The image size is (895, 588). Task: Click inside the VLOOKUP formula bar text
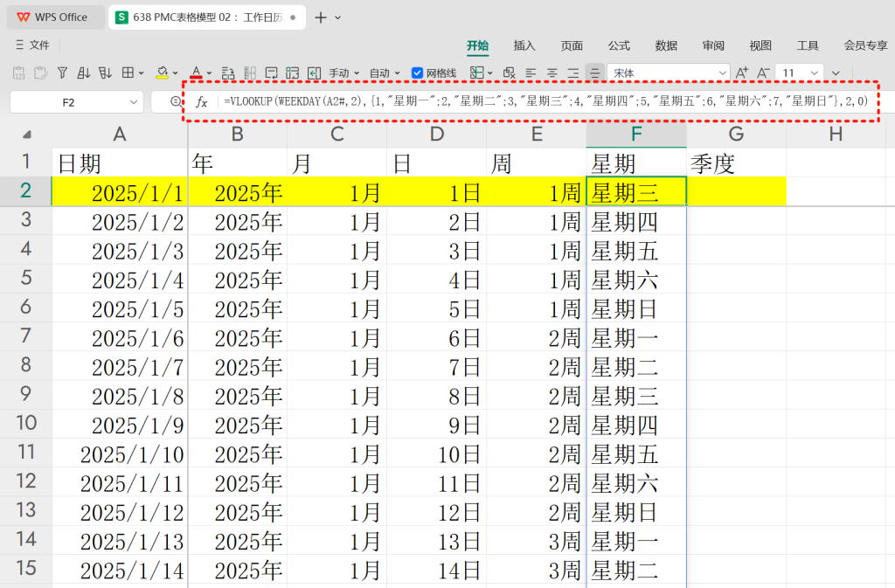click(545, 101)
